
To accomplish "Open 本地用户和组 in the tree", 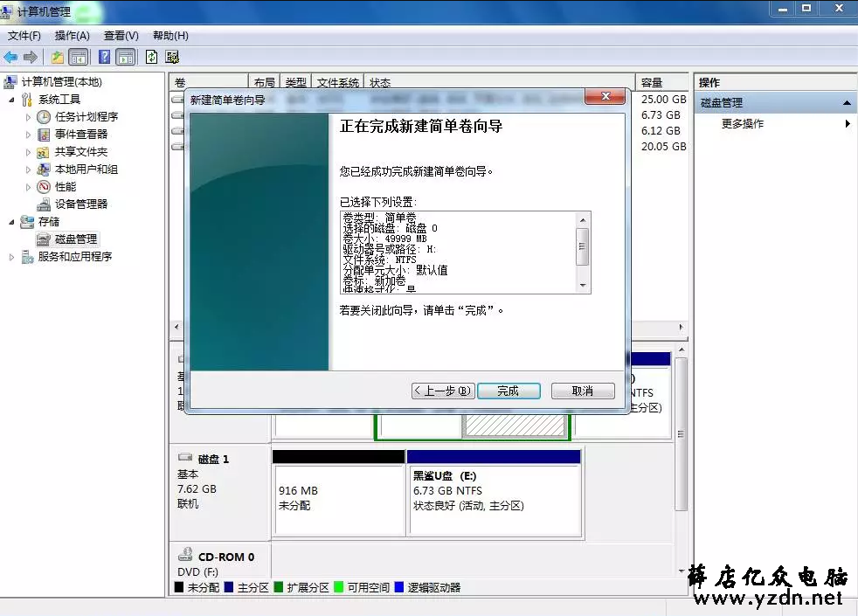I will (86, 170).
